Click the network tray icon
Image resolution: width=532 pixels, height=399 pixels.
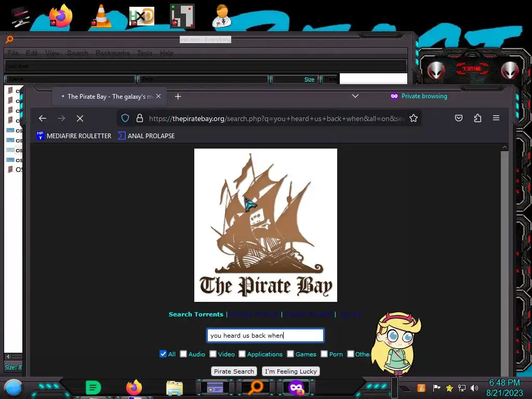pyautogui.click(x=462, y=388)
